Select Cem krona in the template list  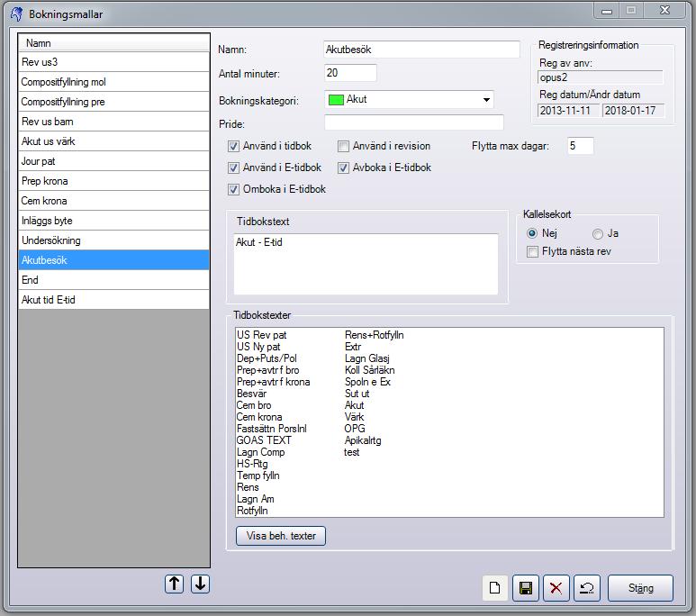pyautogui.click(x=114, y=201)
